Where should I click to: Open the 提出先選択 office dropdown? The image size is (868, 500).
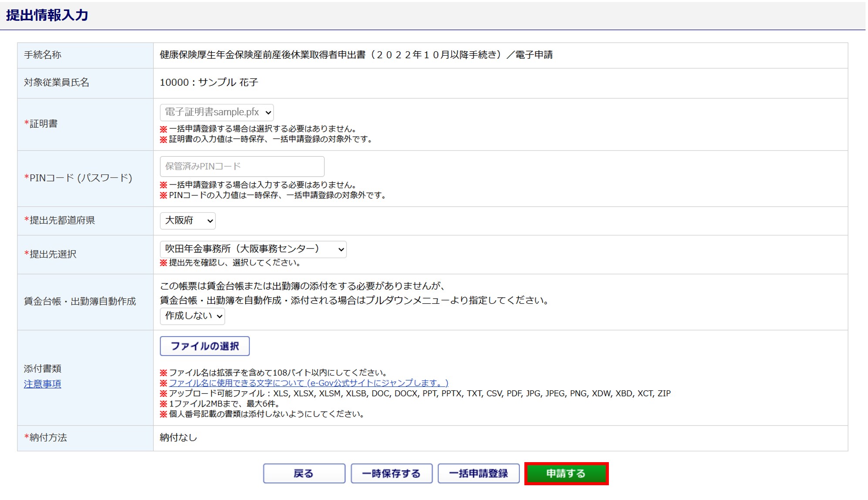coord(253,249)
